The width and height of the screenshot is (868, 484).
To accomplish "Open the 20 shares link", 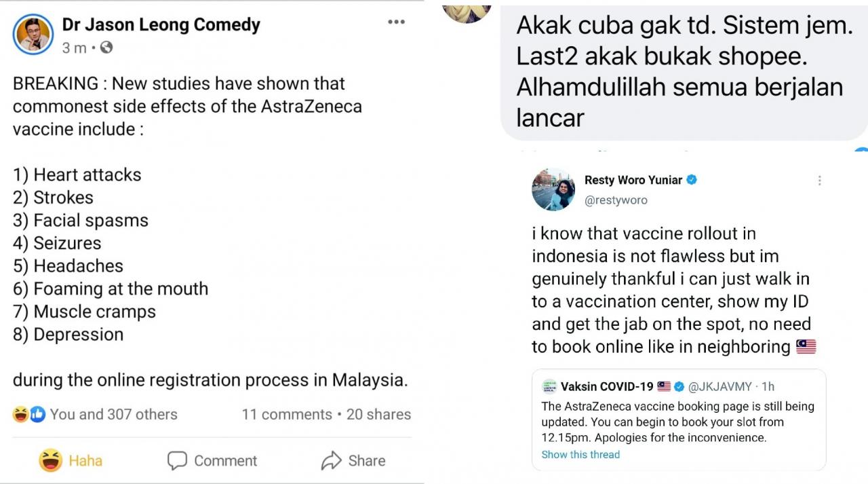I will click(x=378, y=414).
